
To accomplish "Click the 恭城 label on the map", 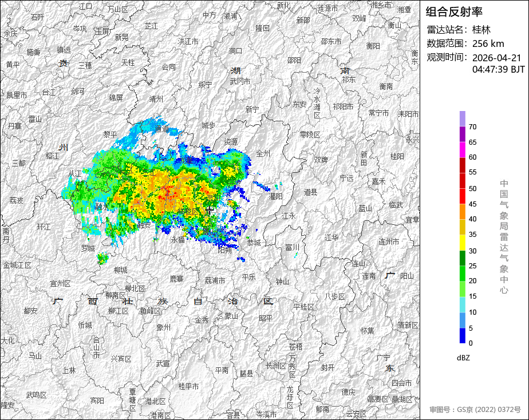I will [x=254, y=243].
